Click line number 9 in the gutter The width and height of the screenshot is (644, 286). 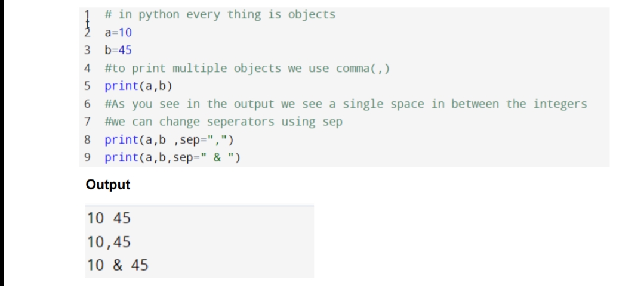pyautogui.click(x=87, y=157)
